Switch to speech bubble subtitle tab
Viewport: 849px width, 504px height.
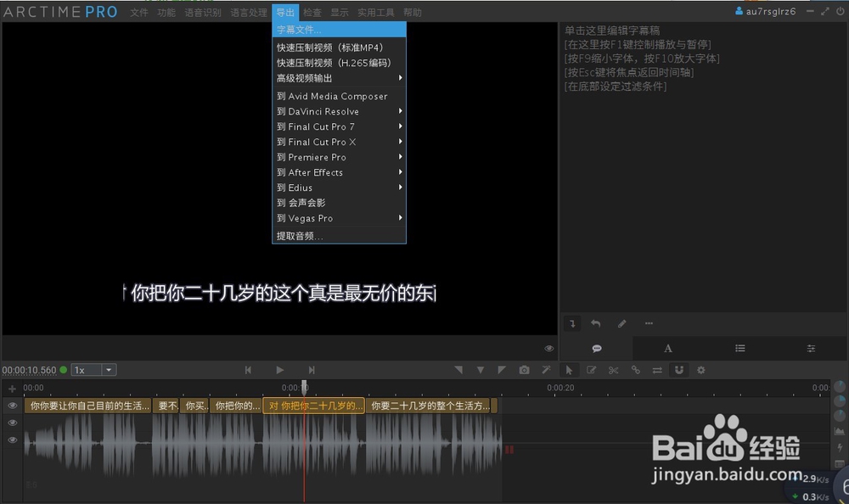[597, 349]
